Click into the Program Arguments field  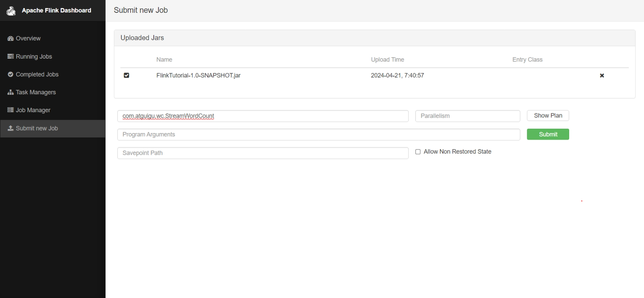point(319,135)
